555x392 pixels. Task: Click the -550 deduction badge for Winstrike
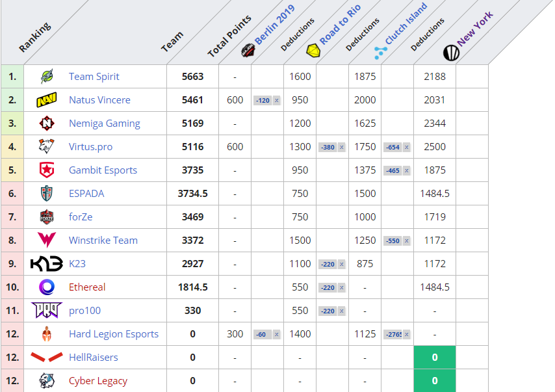(393, 241)
